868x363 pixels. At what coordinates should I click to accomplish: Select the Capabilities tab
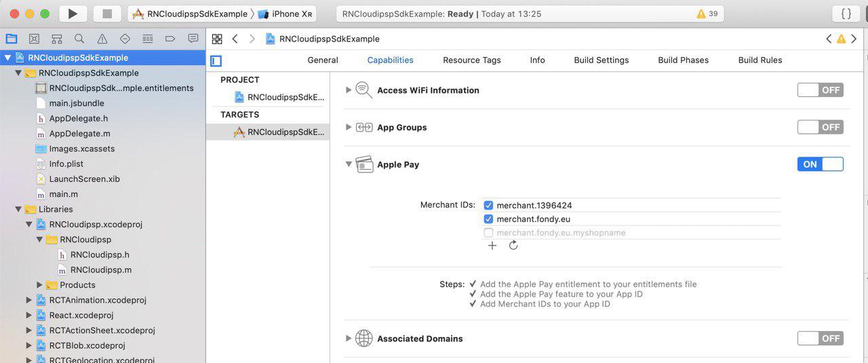pyautogui.click(x=391, y=60)
